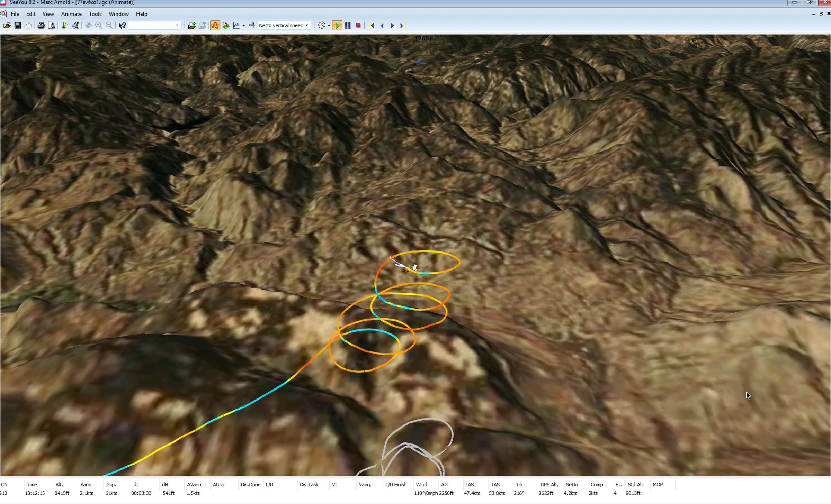831x504 pixels.
Task: Pause the flight animation
Action: click(x=348, y=25)
